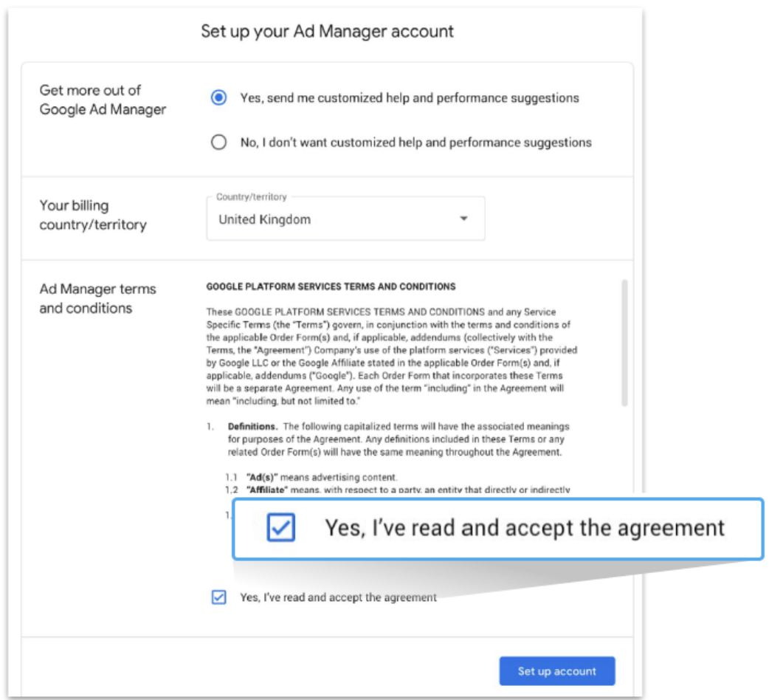Select 'Yes, send me customized help' radio option

pyautogui.click(x=218, y=97)
